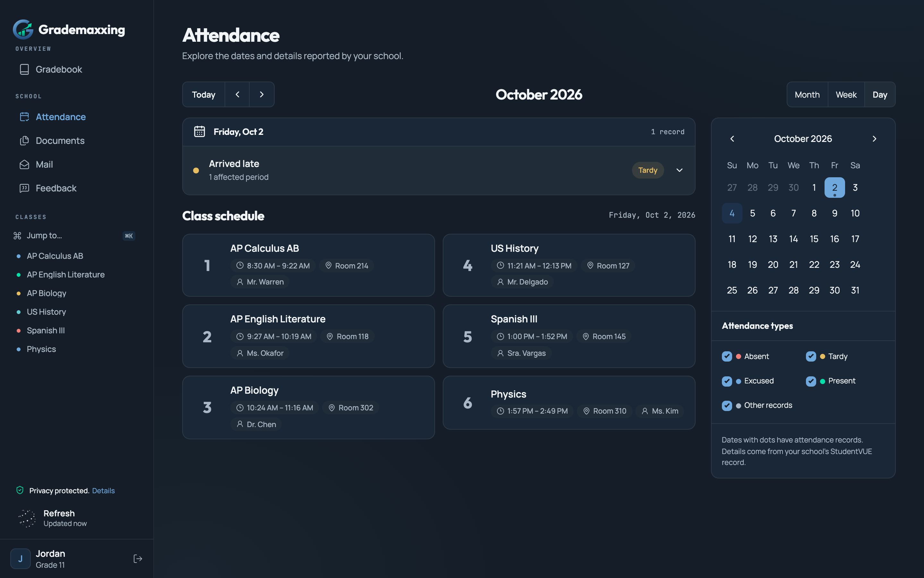Image resolution: width=924 pixels, height=578 pixels.
Task: Show previous month in mini calendar
Action: pyautogui.click(x=732, y=139)
